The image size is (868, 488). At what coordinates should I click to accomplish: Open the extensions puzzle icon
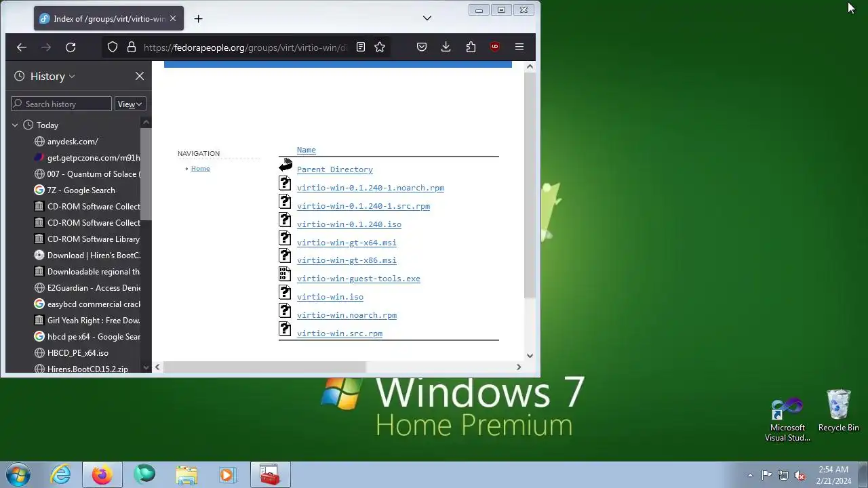(x=471, y=47)
